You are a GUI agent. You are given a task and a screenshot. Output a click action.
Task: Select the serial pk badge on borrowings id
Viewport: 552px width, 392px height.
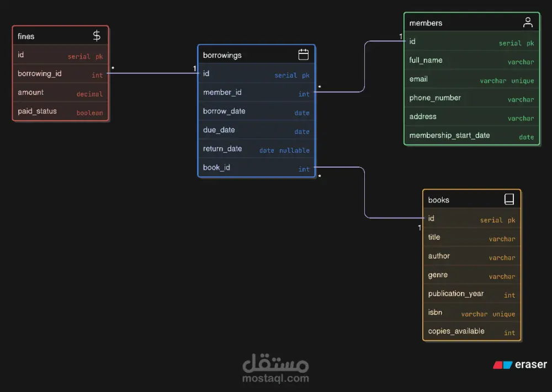293,75
